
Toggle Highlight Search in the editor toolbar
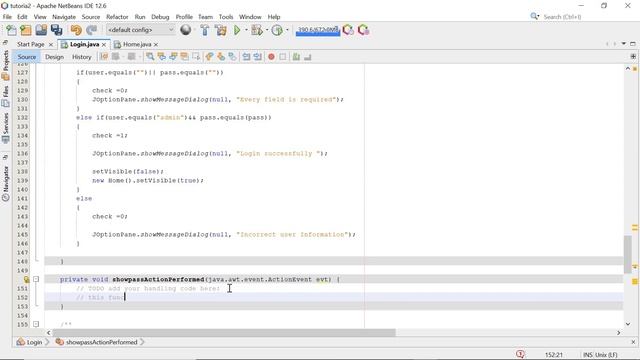click(184, 57)
